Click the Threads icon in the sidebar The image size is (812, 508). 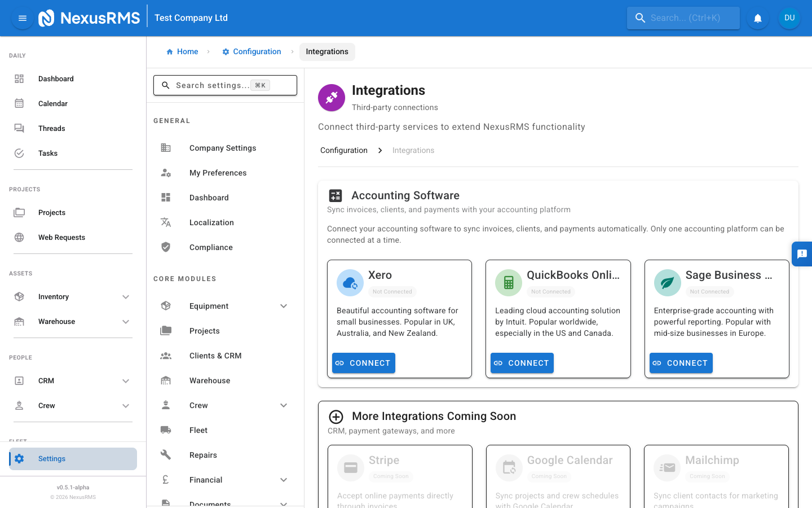(20, 128)
